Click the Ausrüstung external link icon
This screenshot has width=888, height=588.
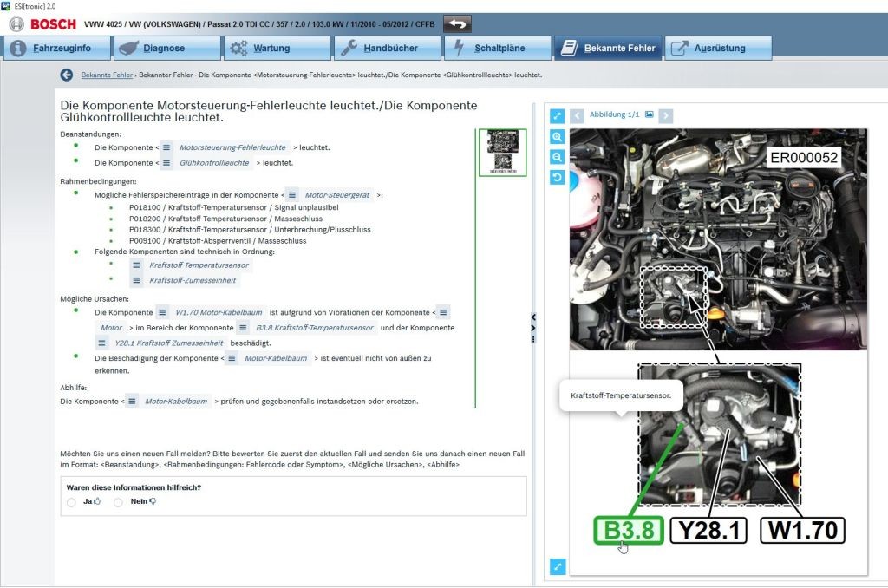click(x=679, y=49)
